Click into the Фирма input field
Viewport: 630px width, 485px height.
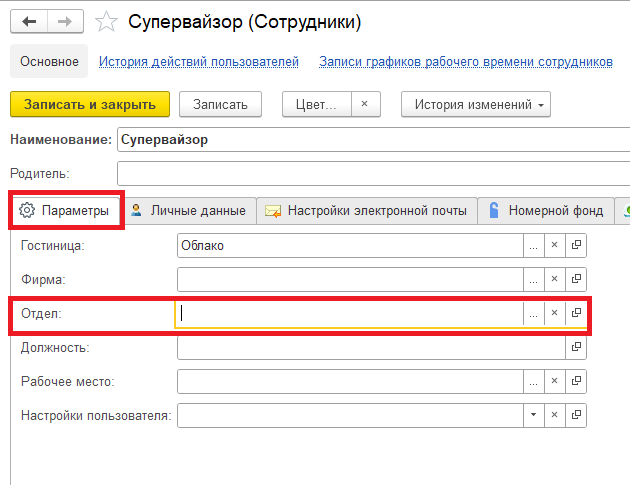click(x=350, y=279)
